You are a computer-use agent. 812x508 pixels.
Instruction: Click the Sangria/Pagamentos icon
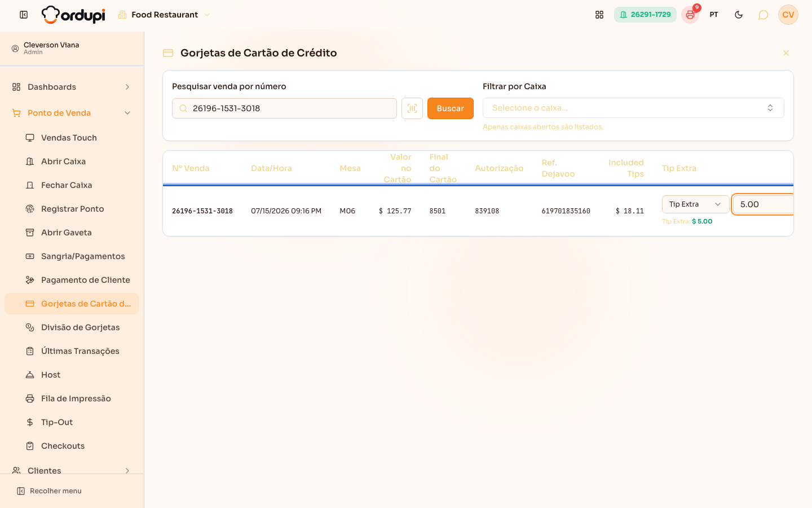[x=30, y=256]
